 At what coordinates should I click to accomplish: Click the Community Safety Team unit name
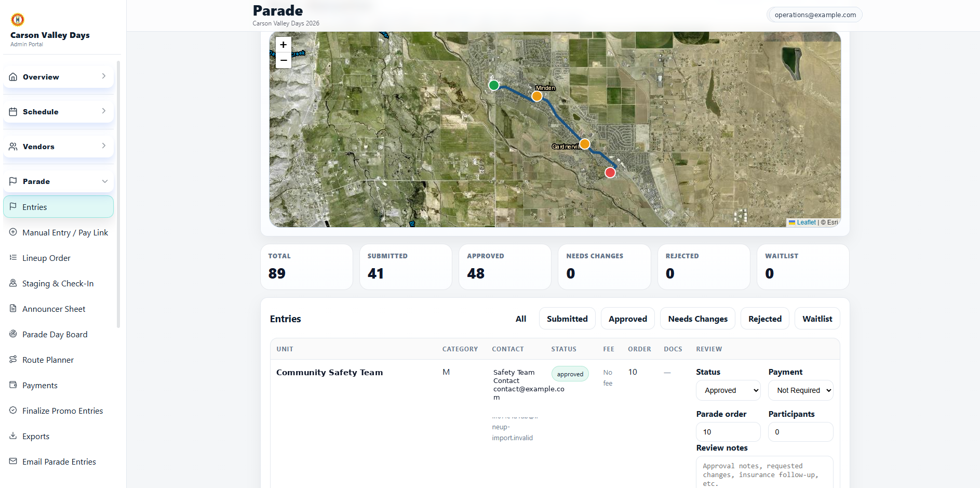point(329,372)
